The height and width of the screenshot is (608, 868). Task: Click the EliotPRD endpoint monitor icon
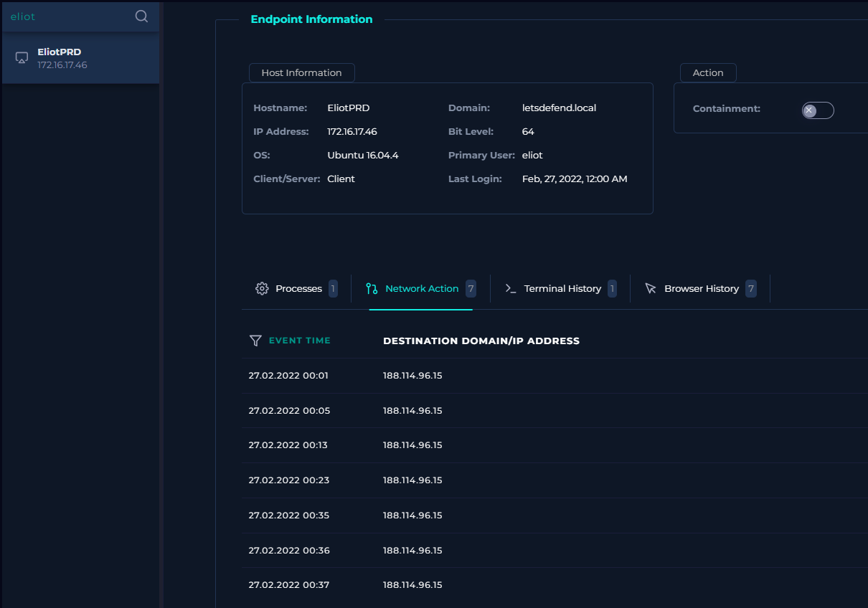(22, 58)
